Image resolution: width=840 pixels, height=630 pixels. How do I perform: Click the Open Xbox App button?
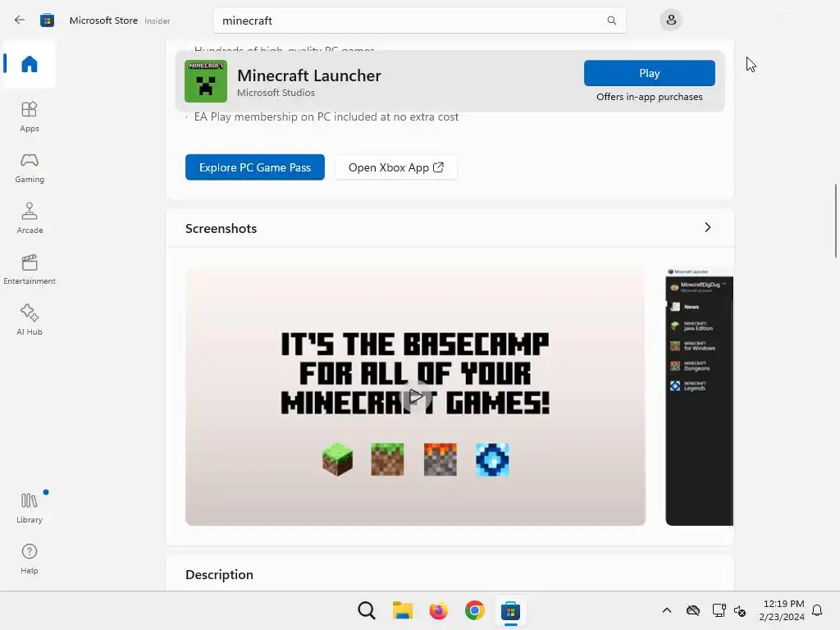(396, 167)
